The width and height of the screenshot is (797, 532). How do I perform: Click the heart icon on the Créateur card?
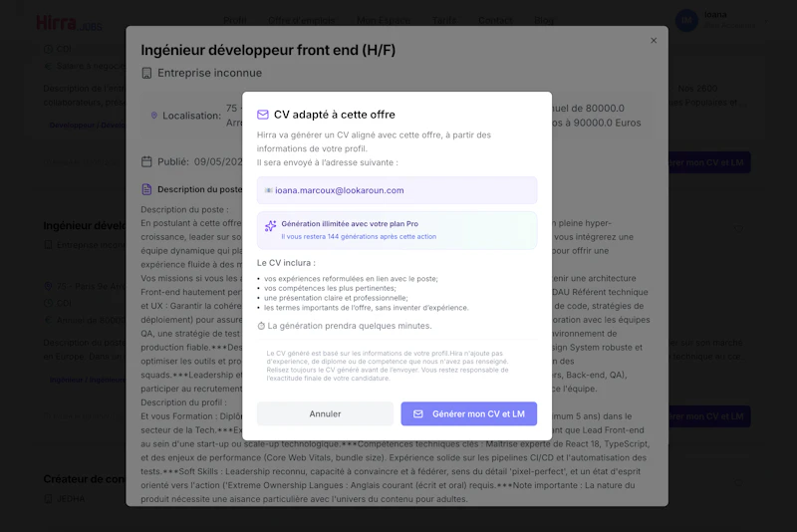click(x=738, y=483)
